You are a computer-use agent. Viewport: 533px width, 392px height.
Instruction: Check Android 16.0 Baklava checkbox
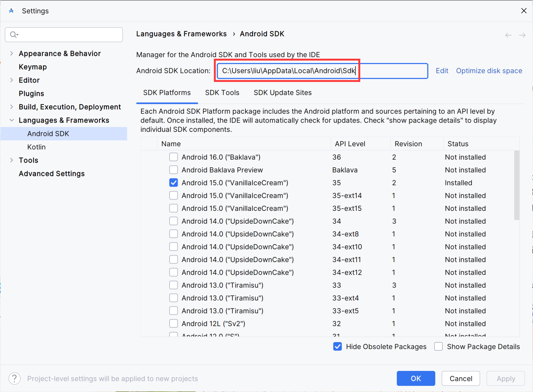point(174,157)
